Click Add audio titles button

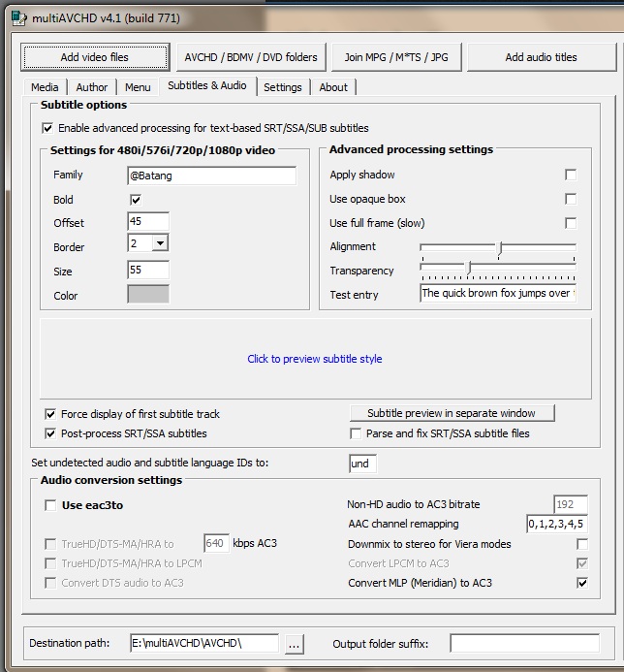(542, 57)
